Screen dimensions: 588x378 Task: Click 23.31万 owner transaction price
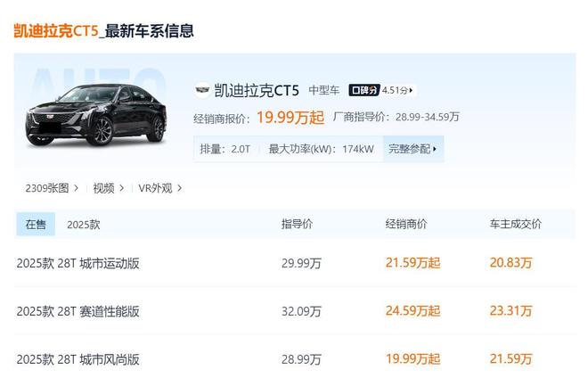click(511, 311)
